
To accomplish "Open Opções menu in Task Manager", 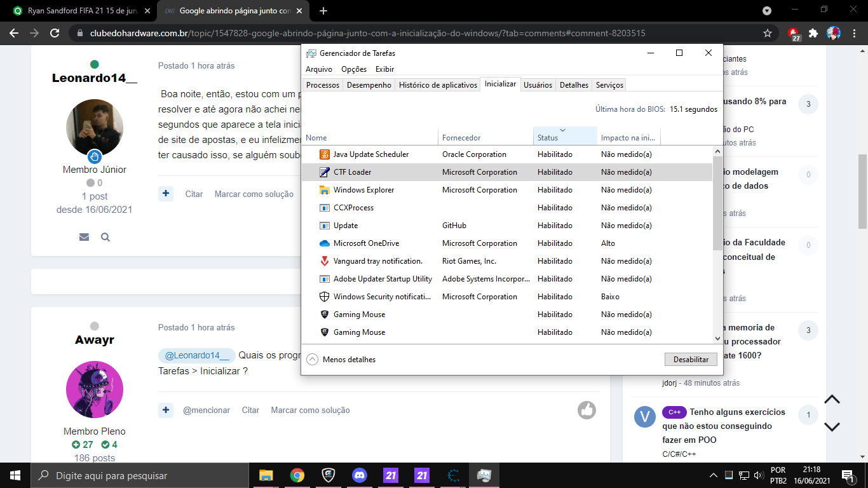I will [x=354, y=69].
